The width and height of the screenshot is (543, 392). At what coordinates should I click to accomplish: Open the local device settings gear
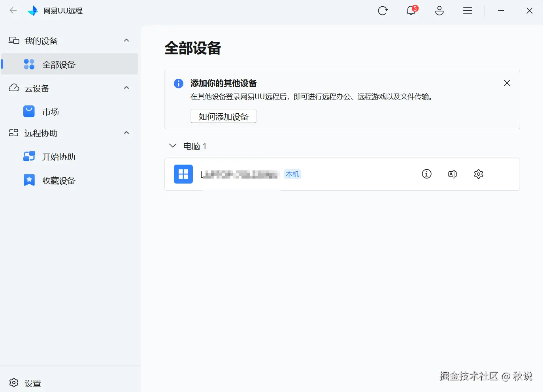(x=479, y=174)
